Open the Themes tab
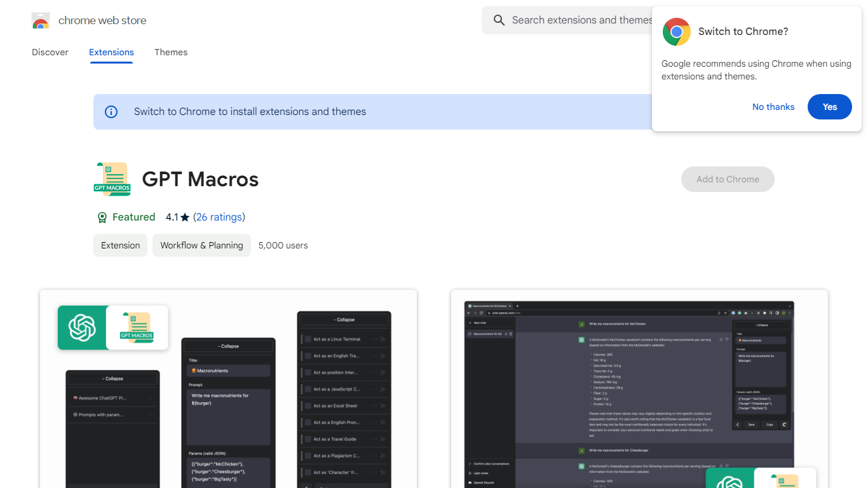 [171, 52]
